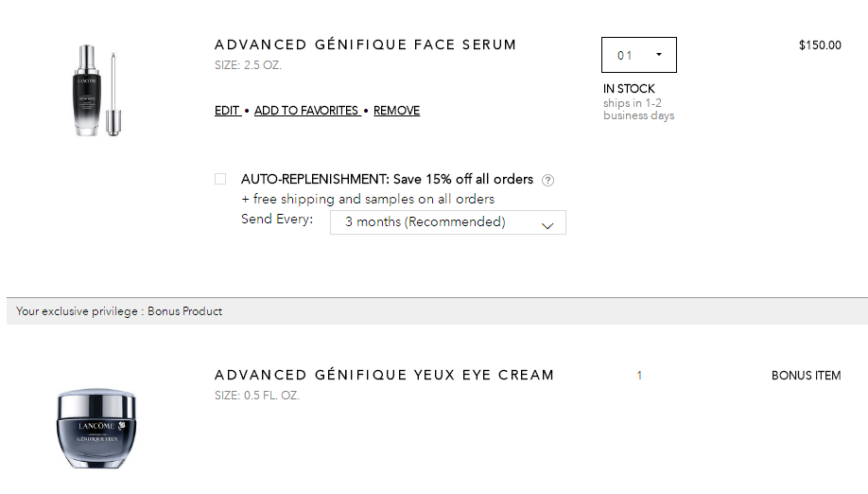Screen dimensions: 868x494
Task: Click the BONUS ITEM label
Action: point(806,376)
